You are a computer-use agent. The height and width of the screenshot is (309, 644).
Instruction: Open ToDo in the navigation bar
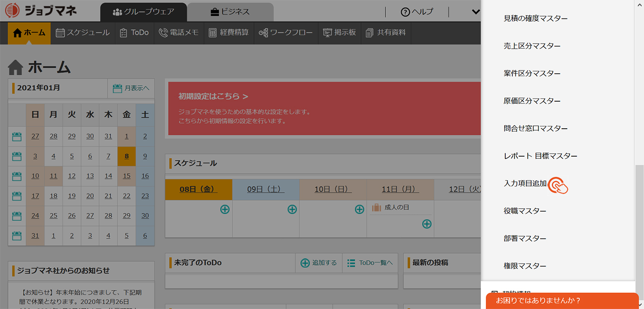134,33
